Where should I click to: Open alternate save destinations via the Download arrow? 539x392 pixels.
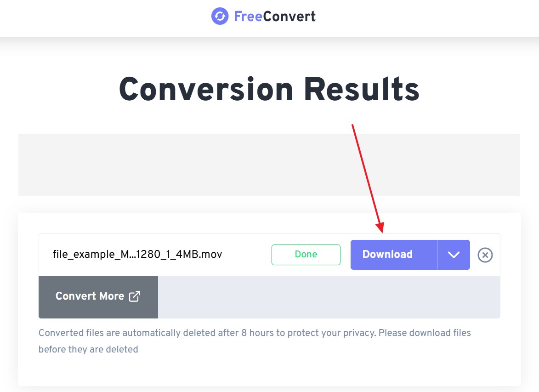[453, 255]
